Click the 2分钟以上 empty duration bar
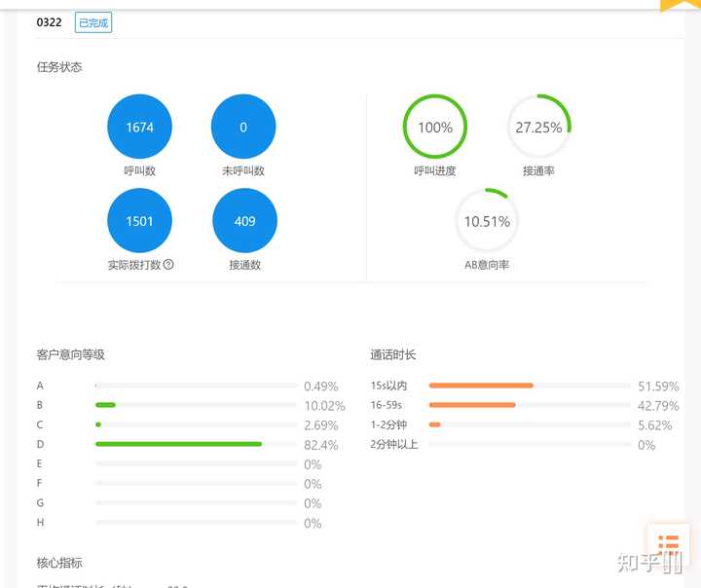Viewport: 701px width, 588px height. pos(530,444)
